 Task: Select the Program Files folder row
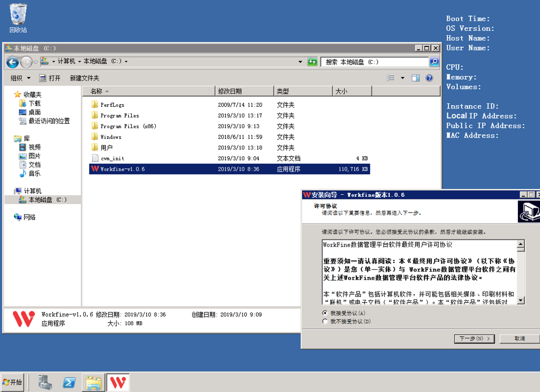pyautogui.click(x=230, y=115)
